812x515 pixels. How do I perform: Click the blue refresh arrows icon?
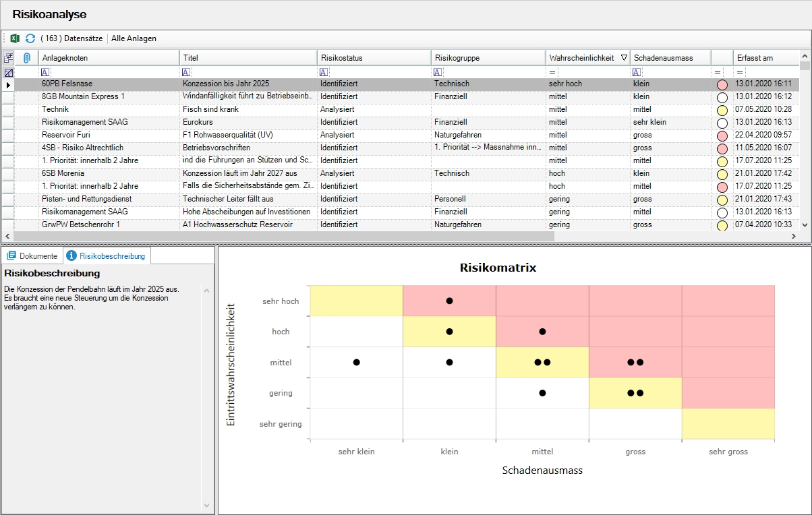point(30,38)
